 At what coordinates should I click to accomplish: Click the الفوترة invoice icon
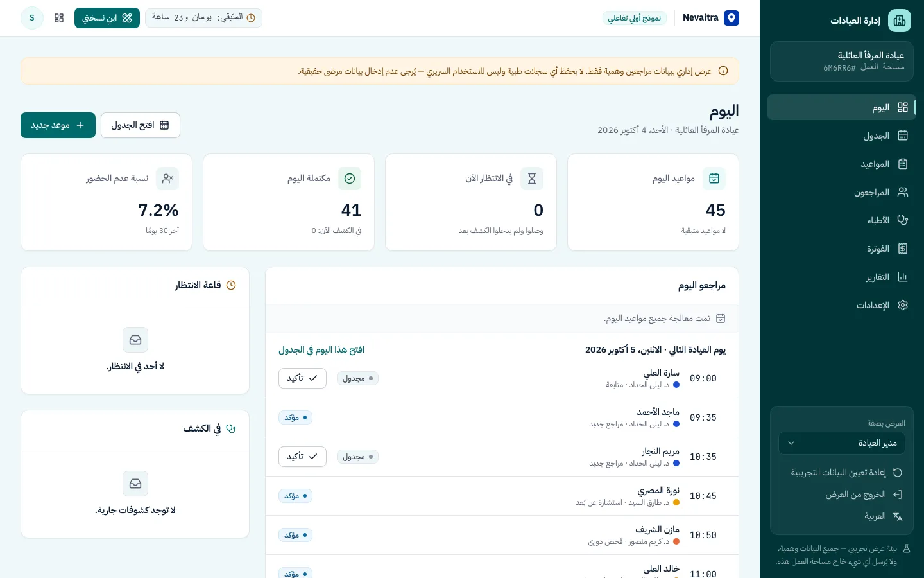[x=903, y=249]
